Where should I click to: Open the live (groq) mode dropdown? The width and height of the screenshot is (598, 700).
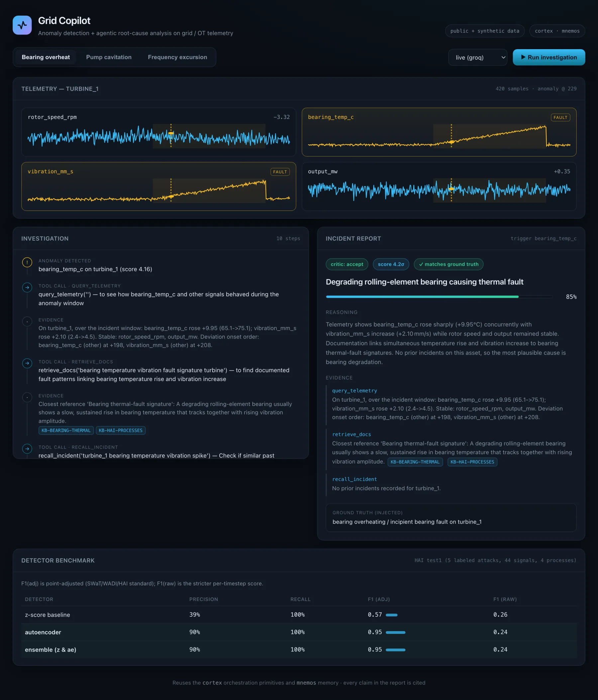(477, 57)
